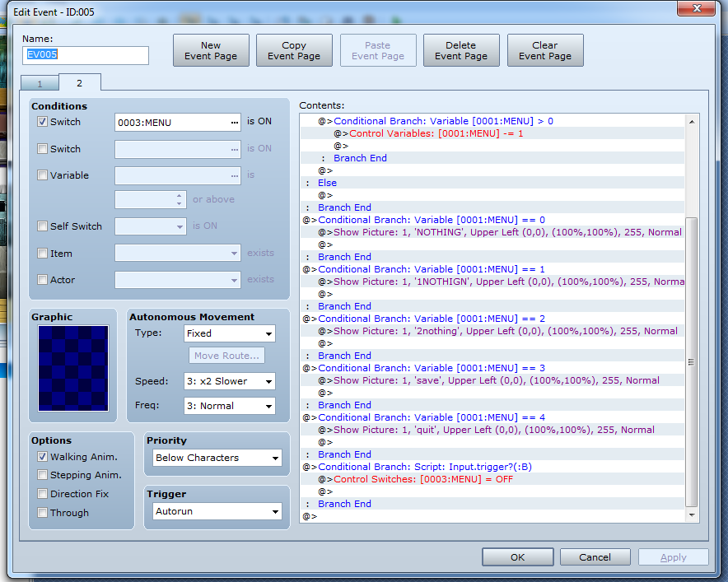This screenshot has width=728, height=582.
Task: Click New Event Page button
Action: (211, 50)
